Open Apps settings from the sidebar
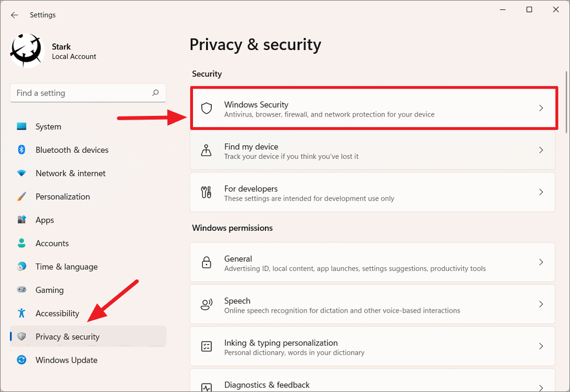This screenshot has height=392, width=570. [x=21, y=220]
